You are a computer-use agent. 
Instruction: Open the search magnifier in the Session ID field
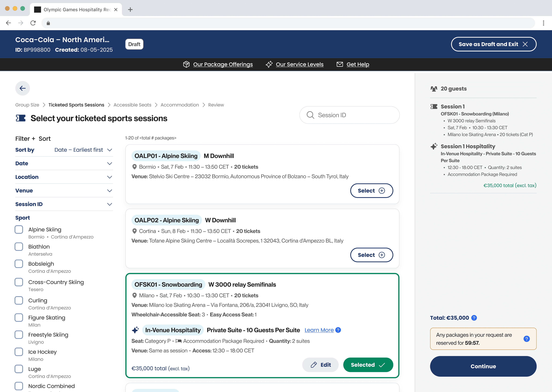click(310, 115)
